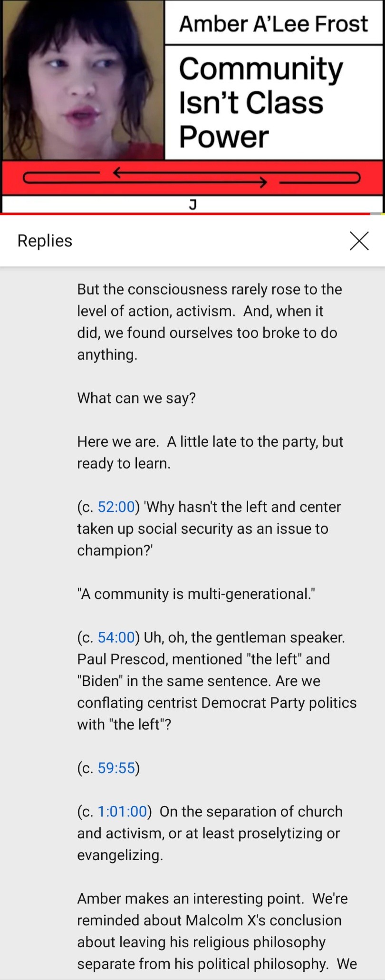Click the "Here we are" comment line
This screenshot has height=980, width=385.
210,452
